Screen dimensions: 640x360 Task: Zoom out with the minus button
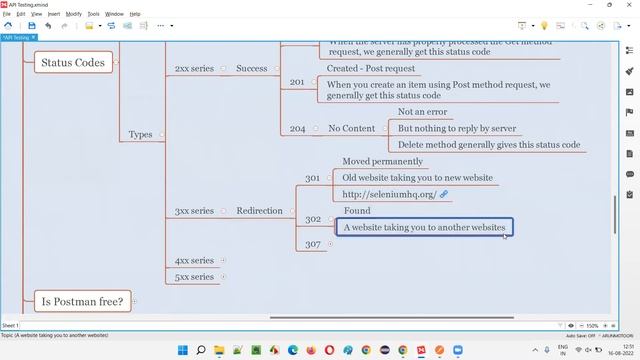pos(581,326)
